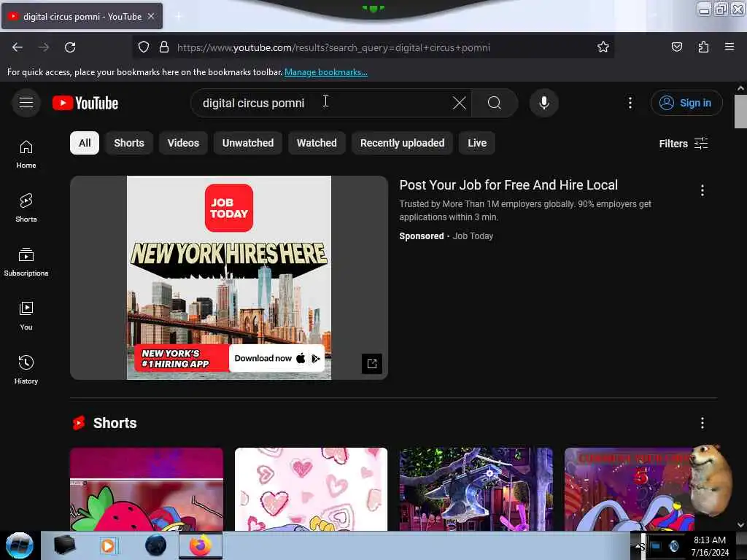747x560 pixels.
Task: Save the page to Pocket
Action: [x=676, y=47]
